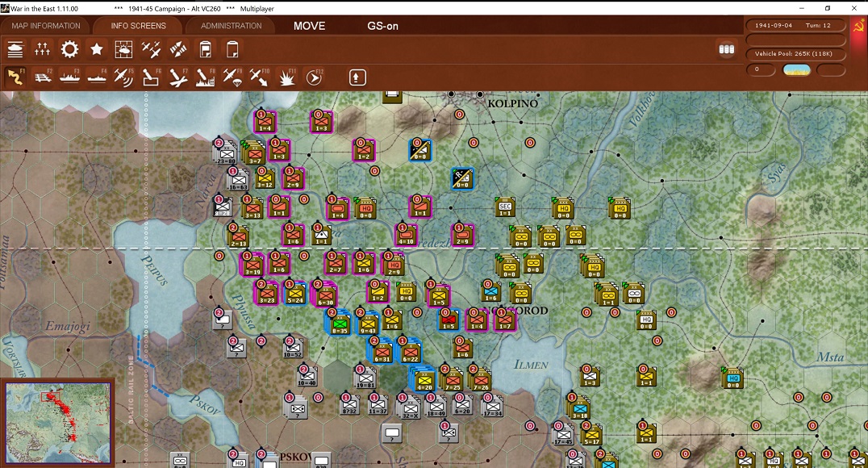868x468 pixels.
Task: Select the 3=19 unit counter
Action: pyautogui.click(x=252, y=265)
